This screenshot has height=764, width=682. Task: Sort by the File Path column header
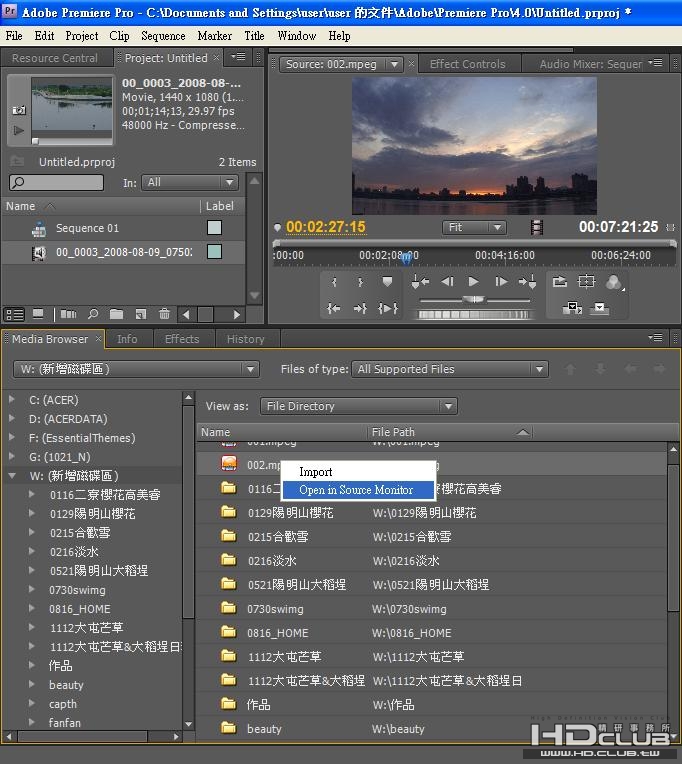click(449, 432)
